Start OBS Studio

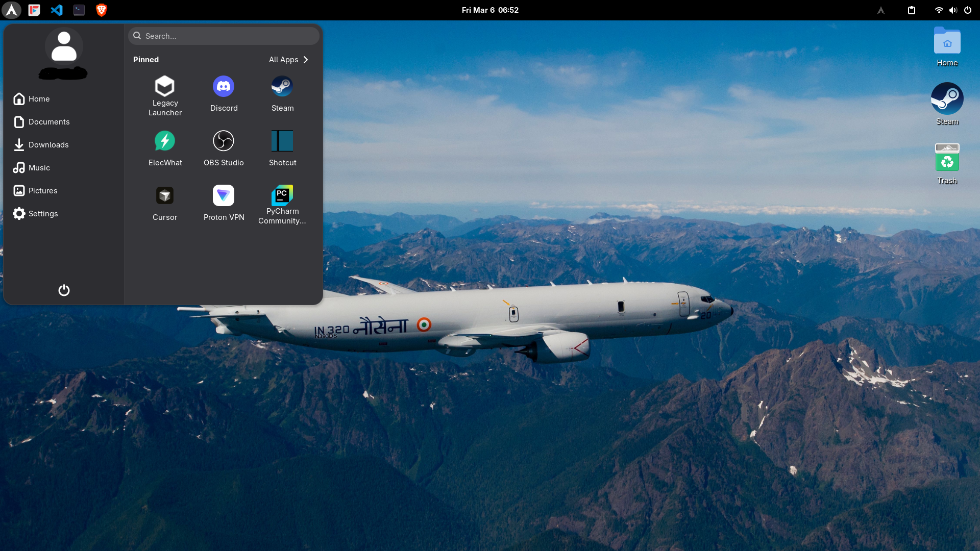point(224,148)
